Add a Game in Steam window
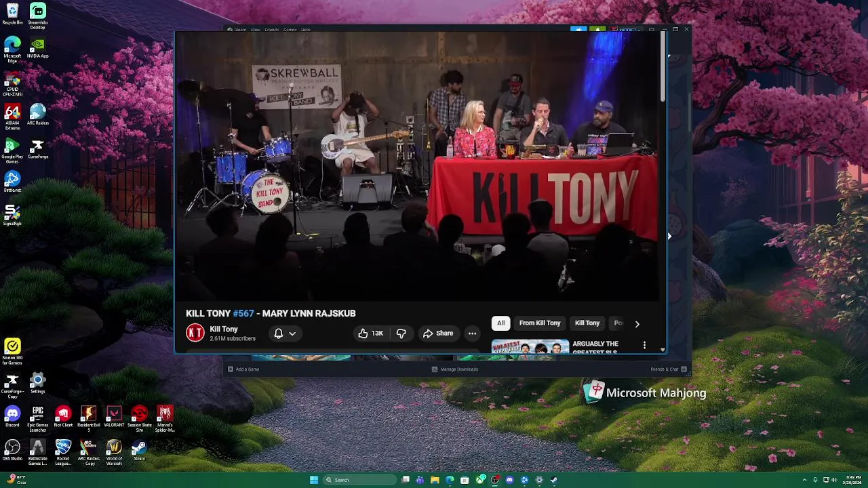The height and width of the screenshot is (488, 868). coord(243,369)
